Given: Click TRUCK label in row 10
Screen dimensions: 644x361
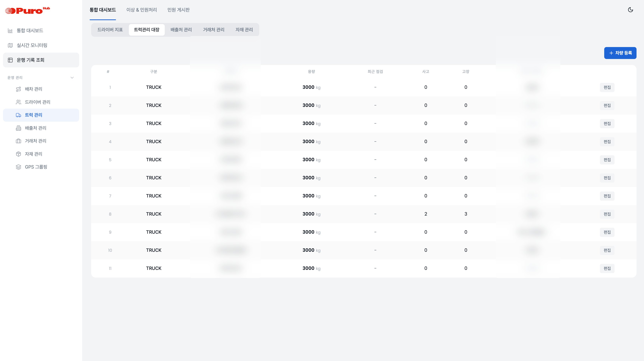Looking at the screenshot, I should tap(154, 250).
